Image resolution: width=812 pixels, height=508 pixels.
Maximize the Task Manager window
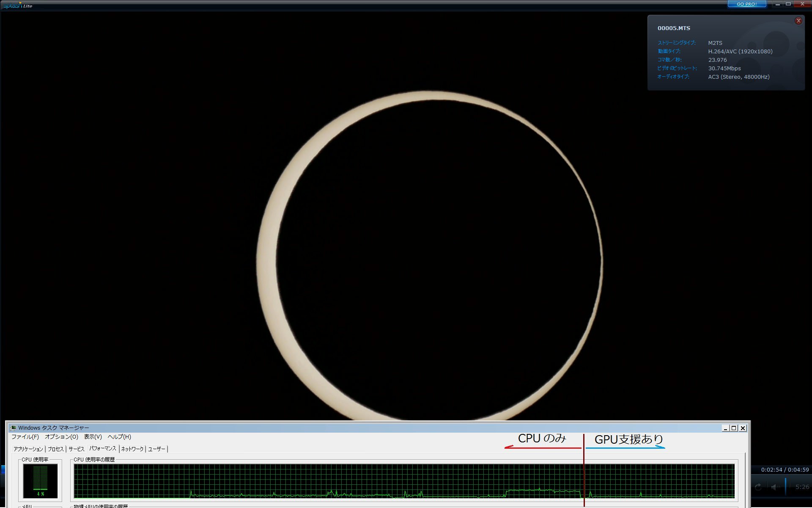(734, 428)
